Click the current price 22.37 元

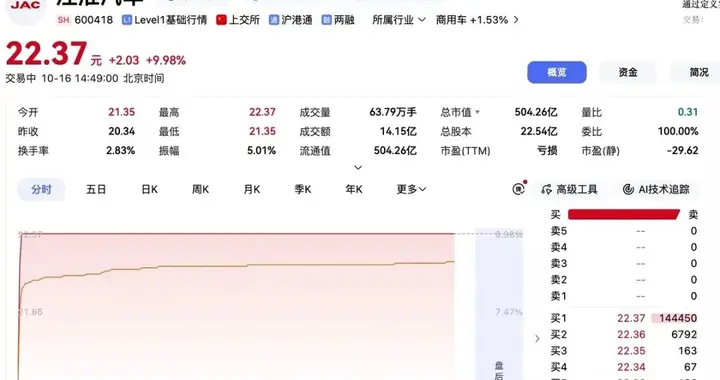coord(54,54)
